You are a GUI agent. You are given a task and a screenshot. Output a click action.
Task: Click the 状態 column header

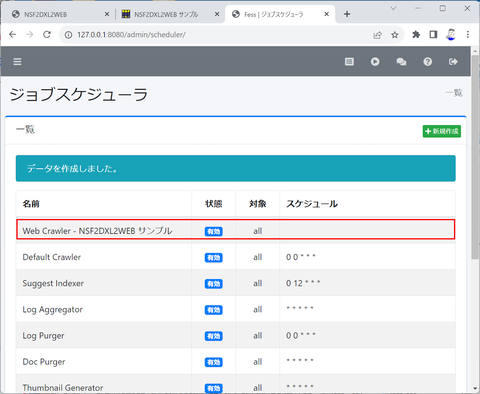point(214,204)
